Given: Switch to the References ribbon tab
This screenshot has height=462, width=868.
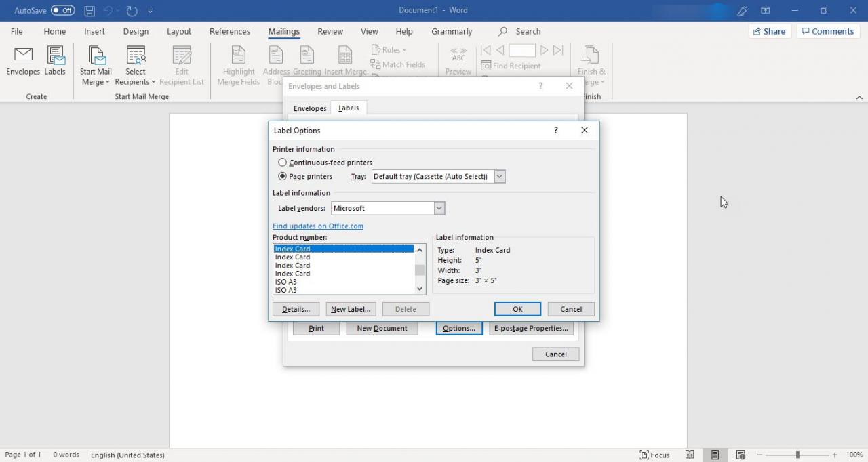Looking at the screenshot, I should 230,31.
